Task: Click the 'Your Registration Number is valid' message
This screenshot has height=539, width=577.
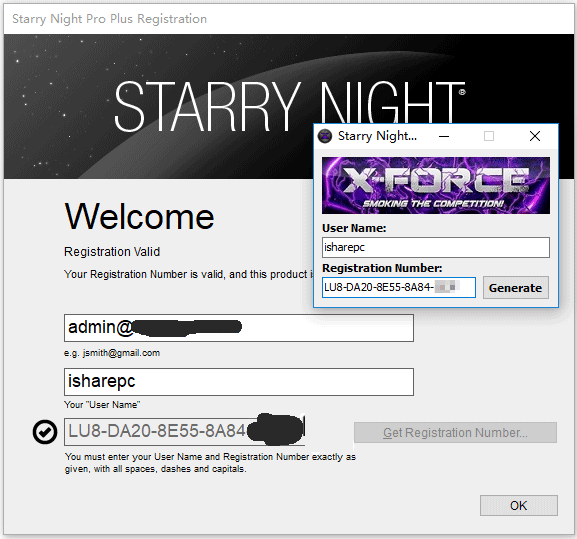Action: (x=189, y=274)
